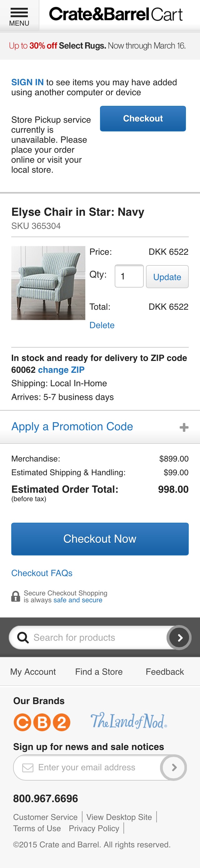Delete the Elyse Chair from cart
Image resolution: width=200 pixels, height=868 pixels.
[x=102, y=325]
